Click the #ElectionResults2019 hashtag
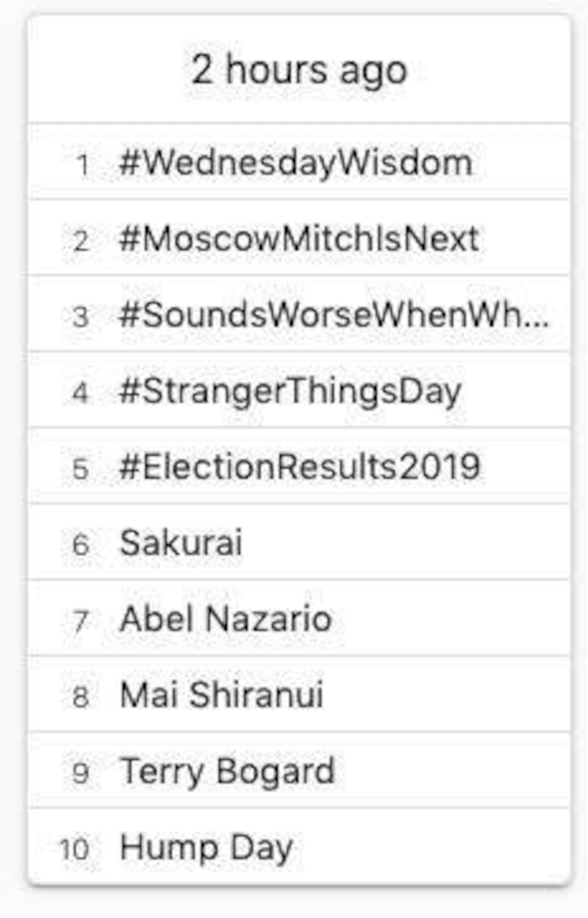 (x=299, y=467)
